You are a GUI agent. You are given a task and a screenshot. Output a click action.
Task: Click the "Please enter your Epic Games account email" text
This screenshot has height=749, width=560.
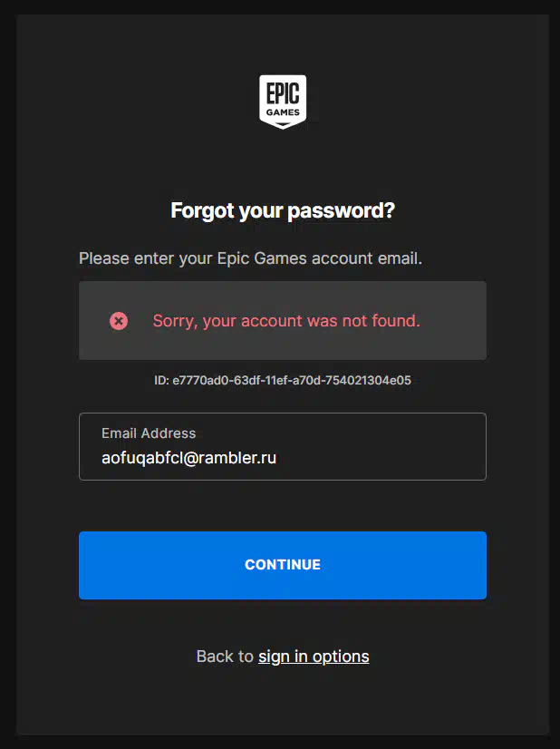250,258
